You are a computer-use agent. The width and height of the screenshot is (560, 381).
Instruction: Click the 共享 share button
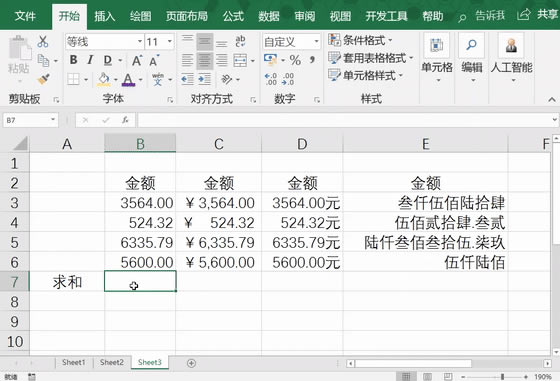538,15
